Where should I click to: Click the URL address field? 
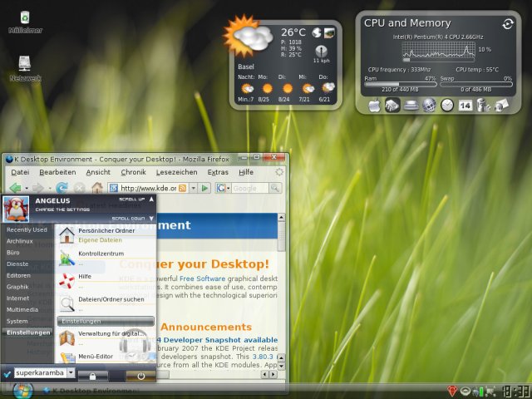pyautogui.click(x=148, y=188)
